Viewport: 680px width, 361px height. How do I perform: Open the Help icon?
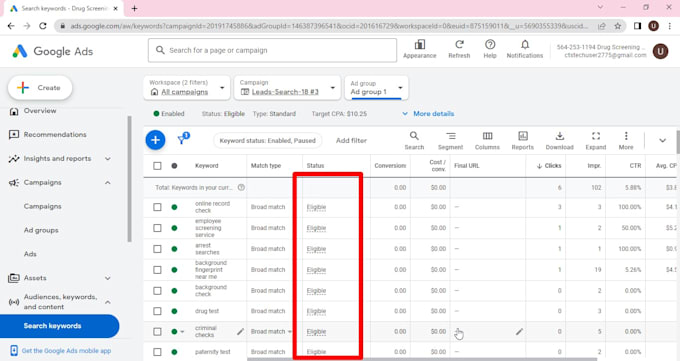490,44
